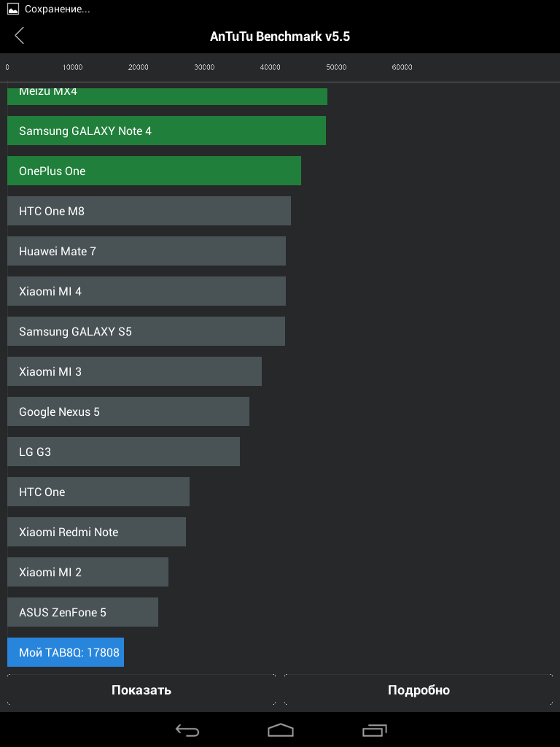
Task: Select the Samsung GALAXY Note 4 bar
Action: pos(167,131)
